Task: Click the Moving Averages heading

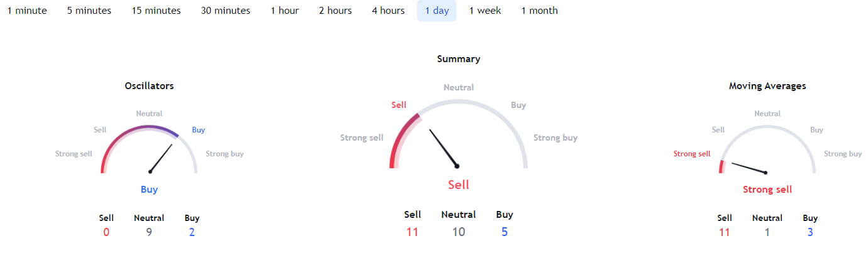Action: [x=767, y=86]
